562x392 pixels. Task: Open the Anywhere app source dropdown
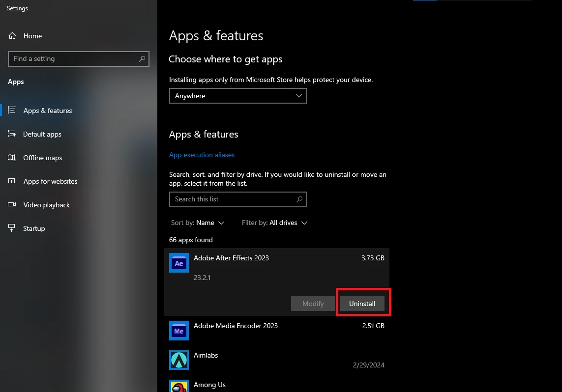pyautogui.click(x=237, y=96)
